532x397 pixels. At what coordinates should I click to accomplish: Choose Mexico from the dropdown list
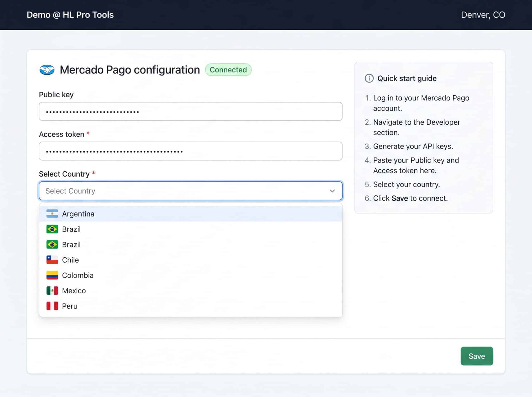[190, 291]
